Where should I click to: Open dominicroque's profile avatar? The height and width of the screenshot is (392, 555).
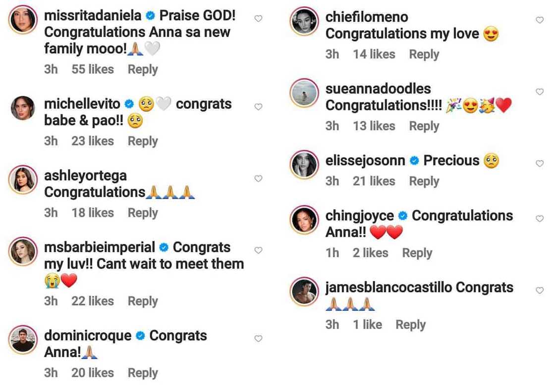click(x=23, y=339)
